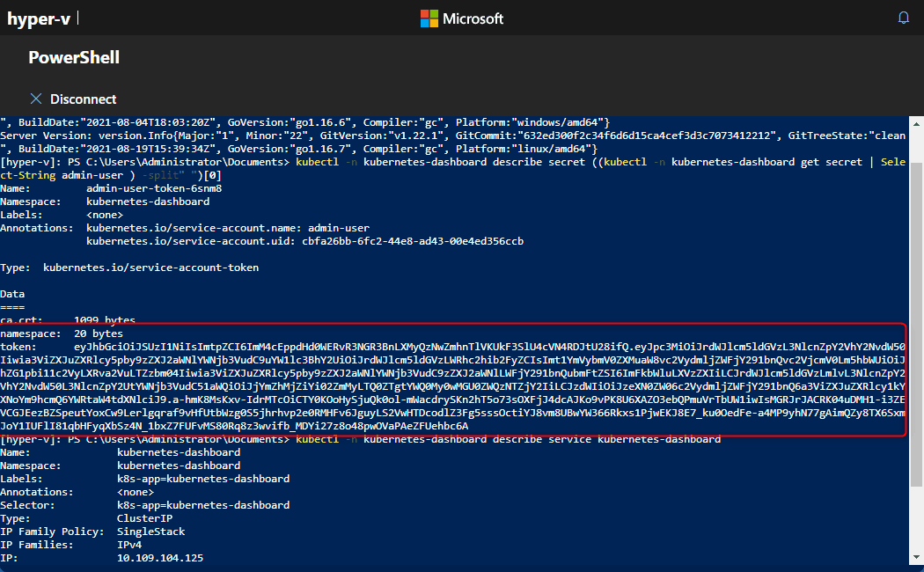Click the Microsoft logo in the header
Viewport: 924px width, 572px height.
click(462, 18)
